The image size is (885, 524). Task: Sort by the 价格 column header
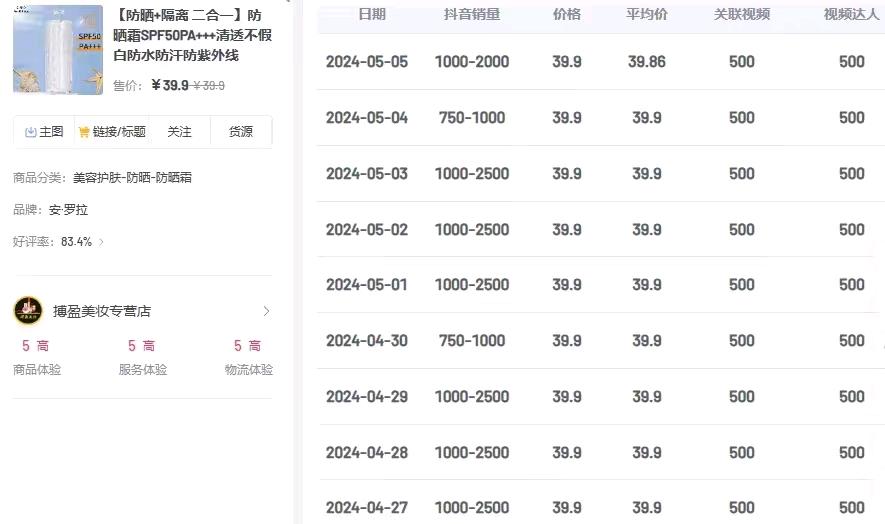(x=567, y=14)
